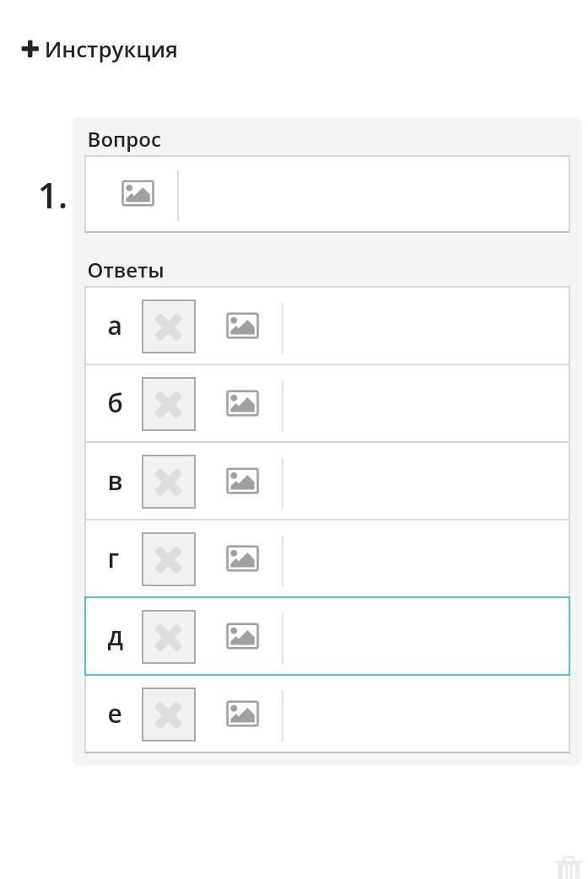Add image to answer д

point(242,636)
